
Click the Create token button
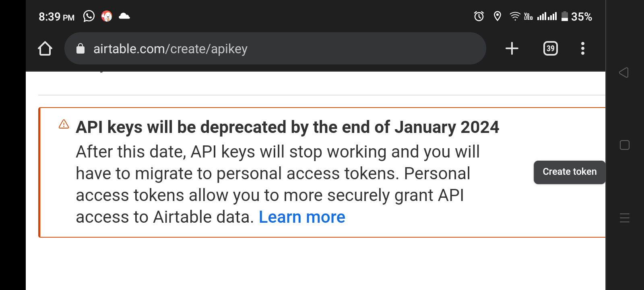point(569,172)
